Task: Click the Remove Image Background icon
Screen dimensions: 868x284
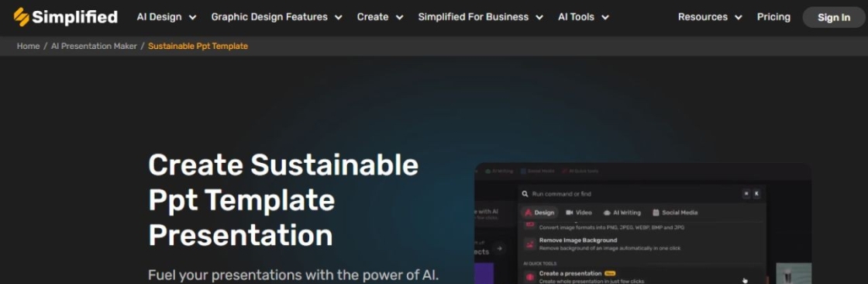Action: click(530, 244)
